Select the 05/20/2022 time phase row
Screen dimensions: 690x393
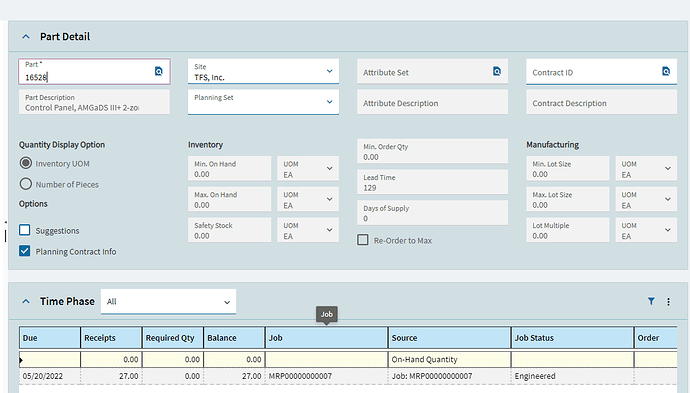pyautogui.click(x=348, y=376)
